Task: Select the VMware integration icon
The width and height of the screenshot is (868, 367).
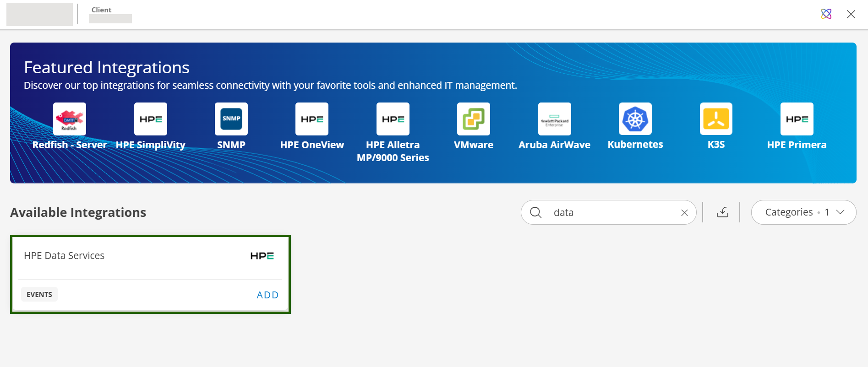Action: [x=474, y=119]
